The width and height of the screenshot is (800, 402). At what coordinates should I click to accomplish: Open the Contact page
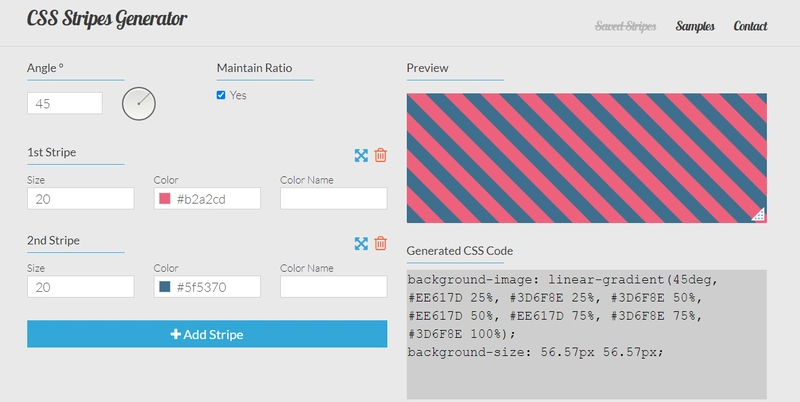[x=751, y=26]
